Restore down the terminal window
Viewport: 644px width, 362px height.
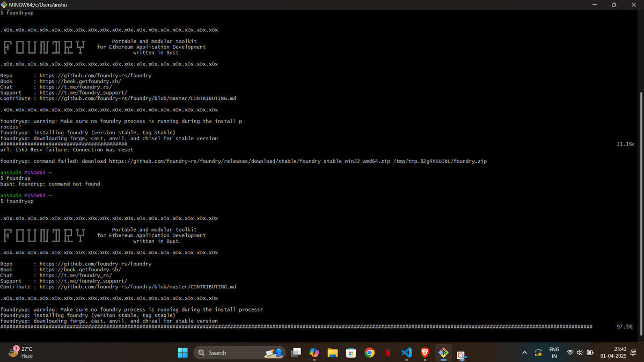click(614, 4)
